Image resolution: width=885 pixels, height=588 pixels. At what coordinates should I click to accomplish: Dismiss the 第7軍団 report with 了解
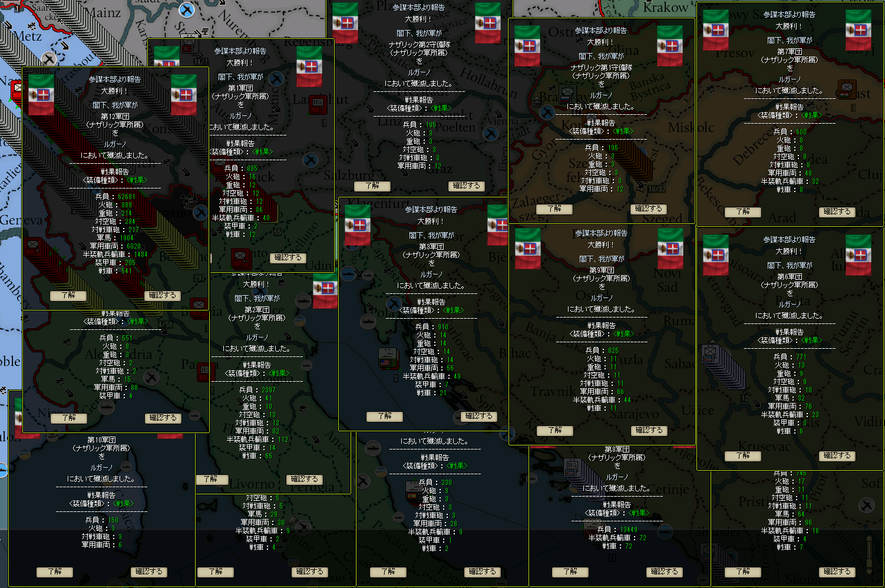tap(743, 211)
